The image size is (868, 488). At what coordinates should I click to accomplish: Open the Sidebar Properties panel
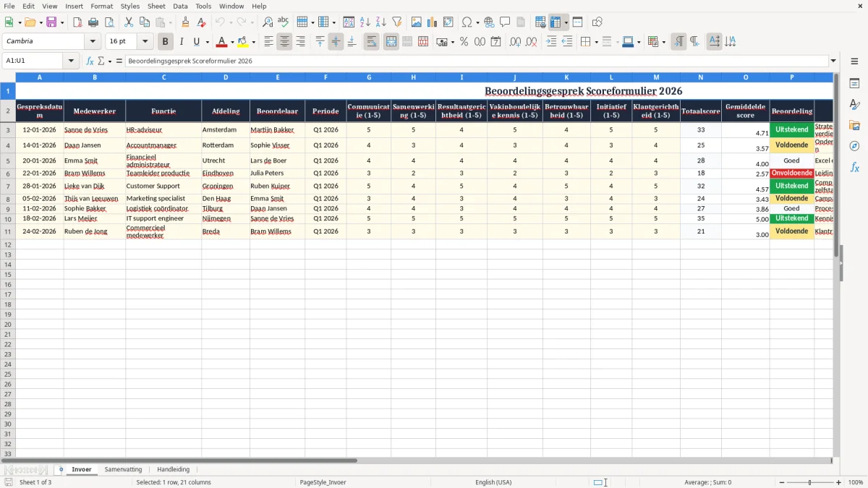pos(854,84)
